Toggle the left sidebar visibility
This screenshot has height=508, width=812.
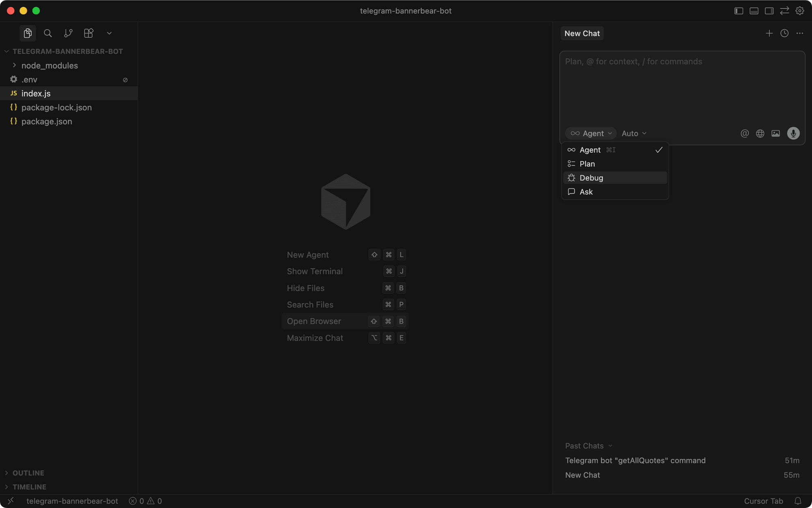(738, 11)
